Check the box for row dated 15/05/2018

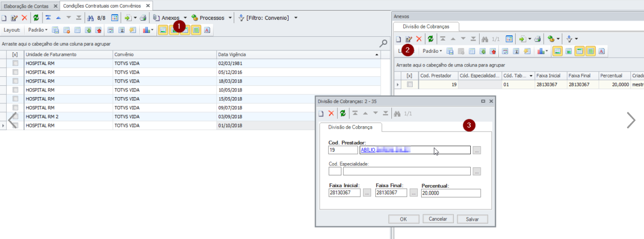16,99
